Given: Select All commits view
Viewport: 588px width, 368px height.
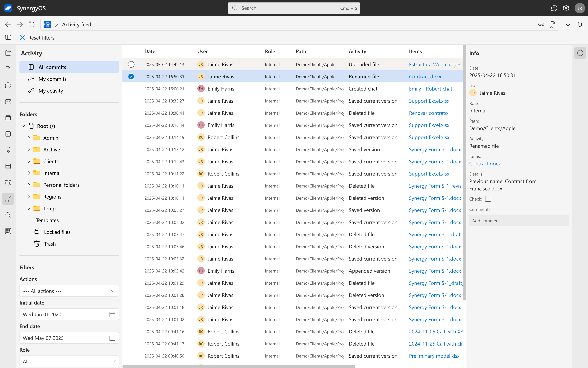Looking at the screenshot, I should point(69,67).
